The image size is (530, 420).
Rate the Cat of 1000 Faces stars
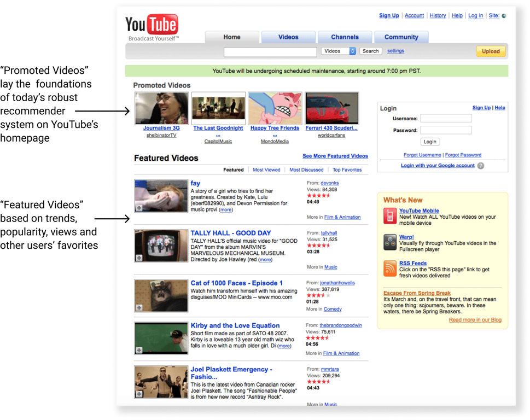click(x=318, y=295)
